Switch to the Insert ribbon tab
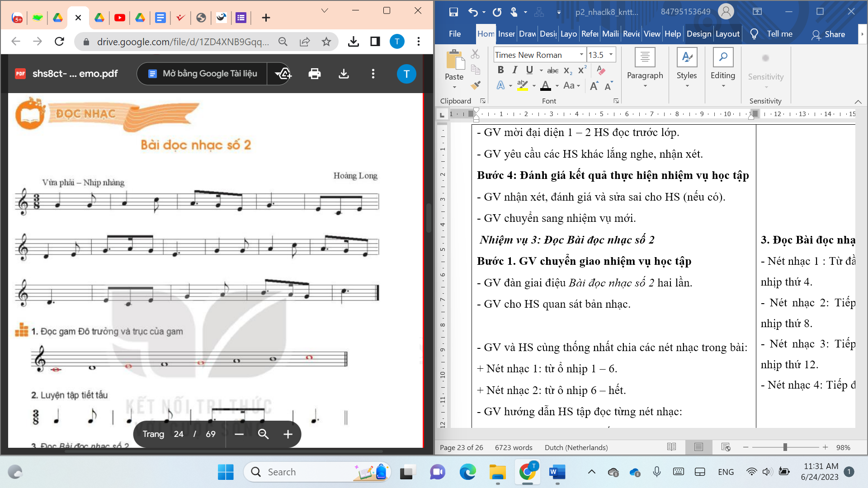Screen dimensions: 868x488 point(506,34)
